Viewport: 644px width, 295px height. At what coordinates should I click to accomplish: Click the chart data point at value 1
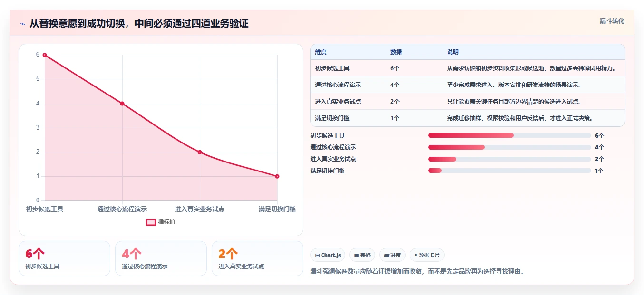click(277, 176)
